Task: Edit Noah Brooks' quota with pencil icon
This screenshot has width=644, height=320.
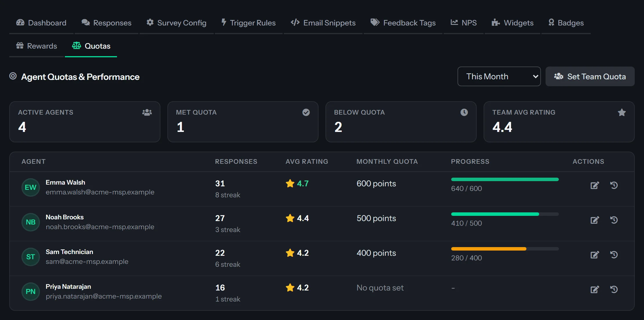Action: click(595, 220)
